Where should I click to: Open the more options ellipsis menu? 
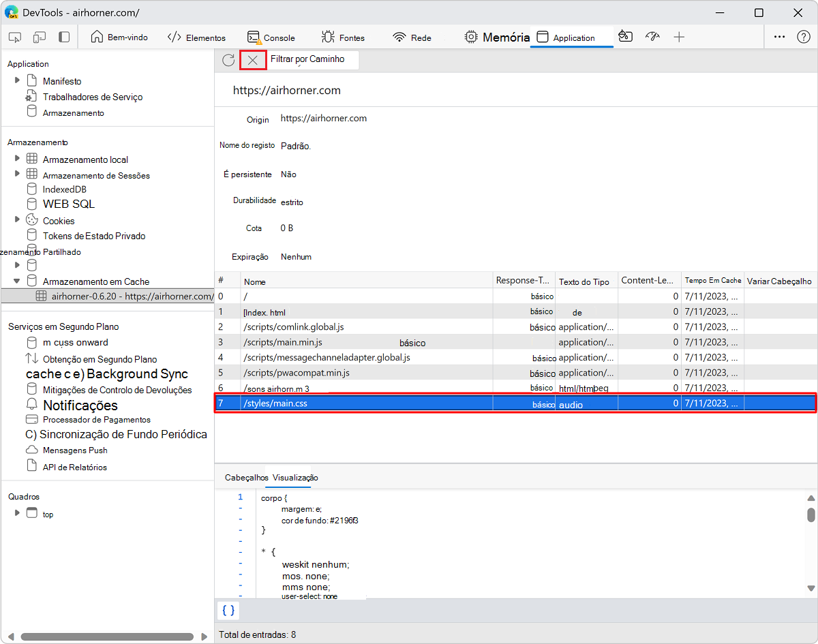pos(780,37)
